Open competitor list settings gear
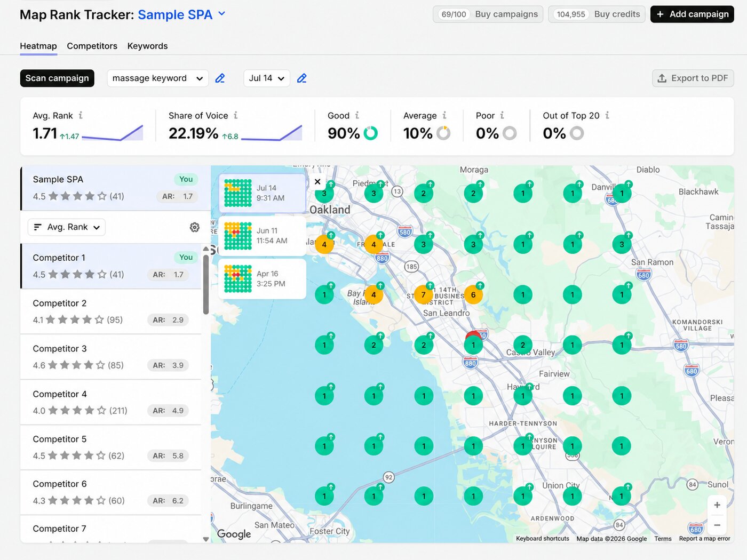The height and width of the screenshot is (560, 747). point(195,227)
